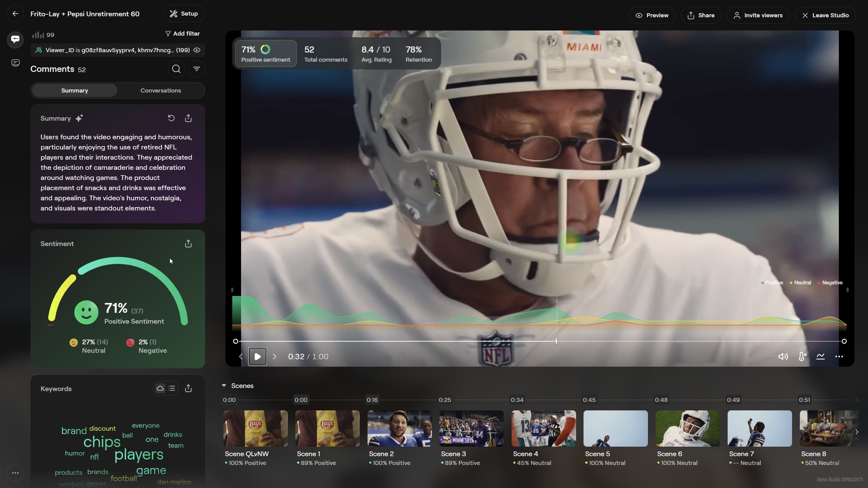Select the 78% Retention metric
The width and height of the screenshot is (868, 488).
tap(419, 54)
